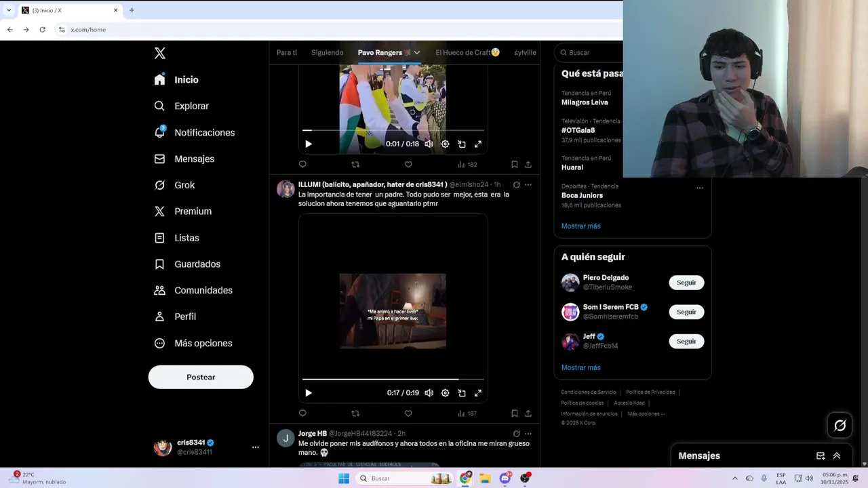Follow Piero Delgado
The image size is (868, 488).
(x=686, y=283)
